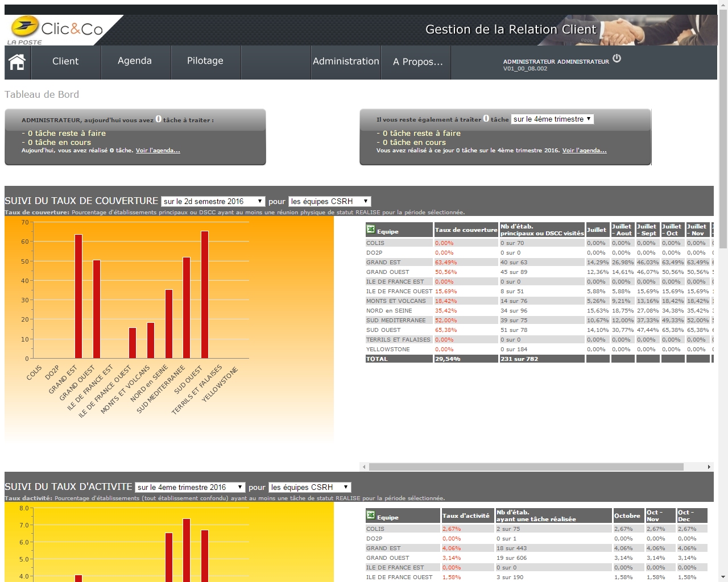Image resolution: width=728 pixels, height=582 pixels.
Task: Open coverage 'les équipes CSRH' dropdown
Action: (x=329, y=202)
